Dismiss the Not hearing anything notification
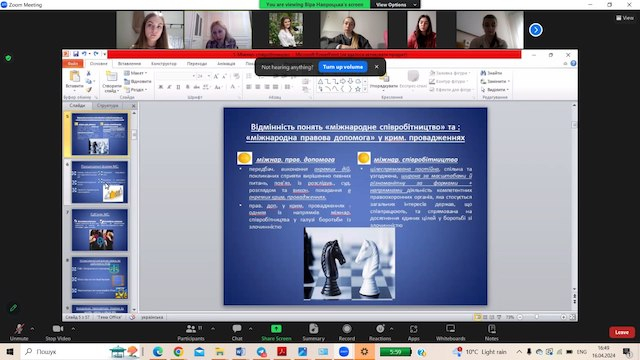640x360 pixels. (x=376, y=67)
